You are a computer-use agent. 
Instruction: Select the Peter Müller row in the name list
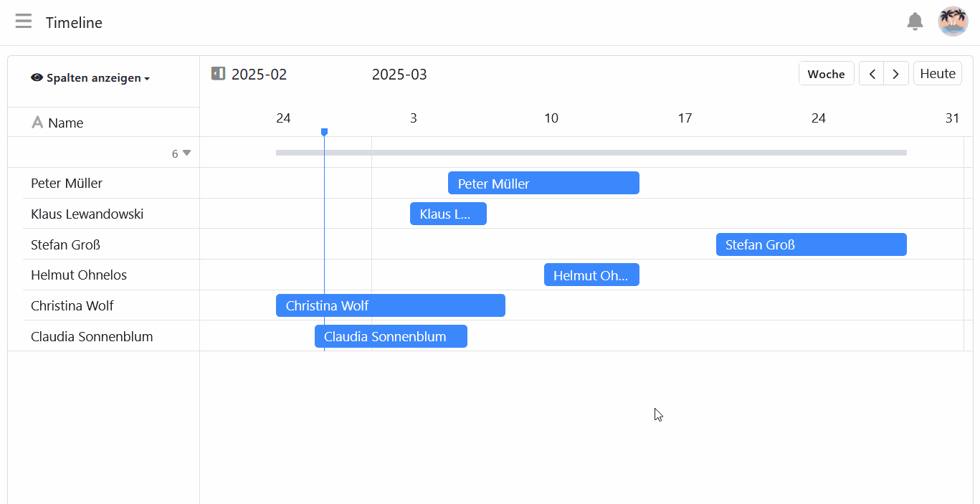click(x=67, y=184)
